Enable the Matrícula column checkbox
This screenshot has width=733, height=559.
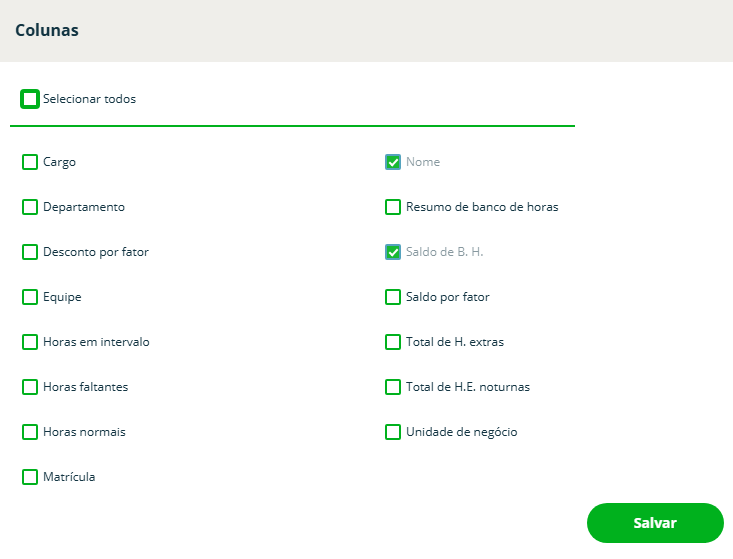(30, 477)
